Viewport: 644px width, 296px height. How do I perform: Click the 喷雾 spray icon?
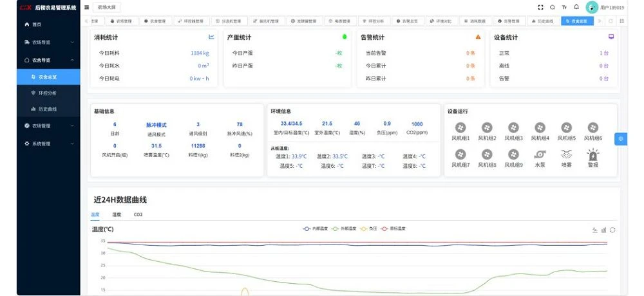[566, 154]
